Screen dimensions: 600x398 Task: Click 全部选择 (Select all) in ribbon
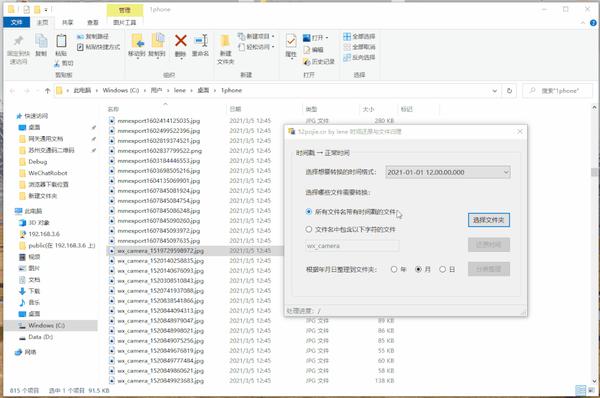[359, 37]
